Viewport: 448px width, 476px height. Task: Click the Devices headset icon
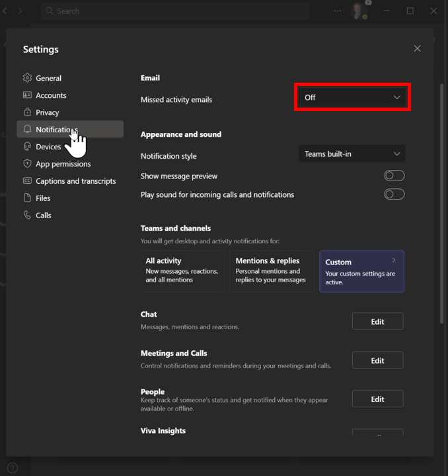coord(27,147)
